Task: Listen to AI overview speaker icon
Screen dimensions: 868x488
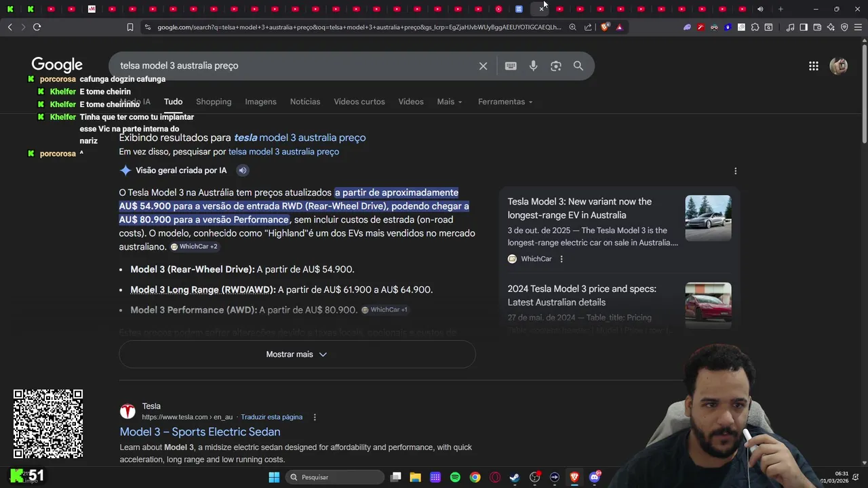Action: 243,170
